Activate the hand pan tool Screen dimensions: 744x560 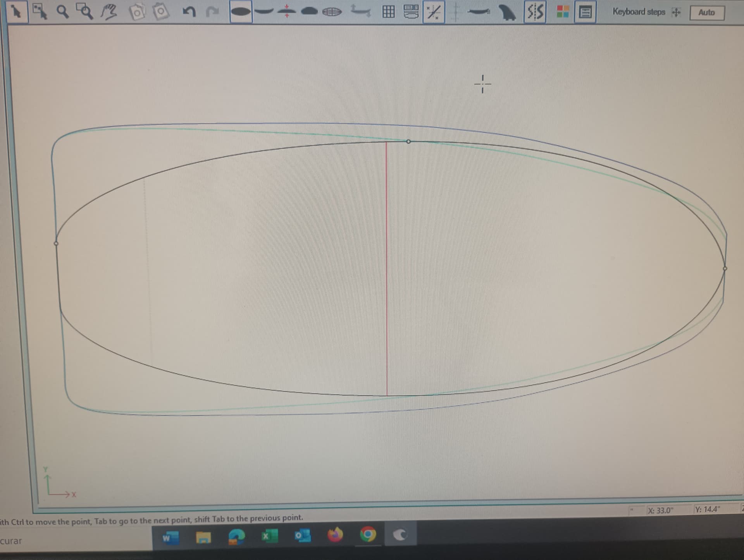(x=109, y=12)
